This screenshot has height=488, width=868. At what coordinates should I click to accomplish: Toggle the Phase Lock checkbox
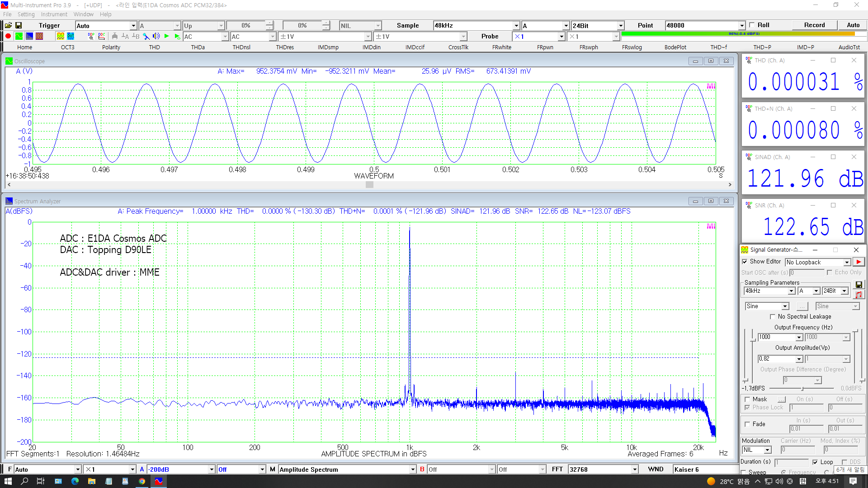click(747, 408)
